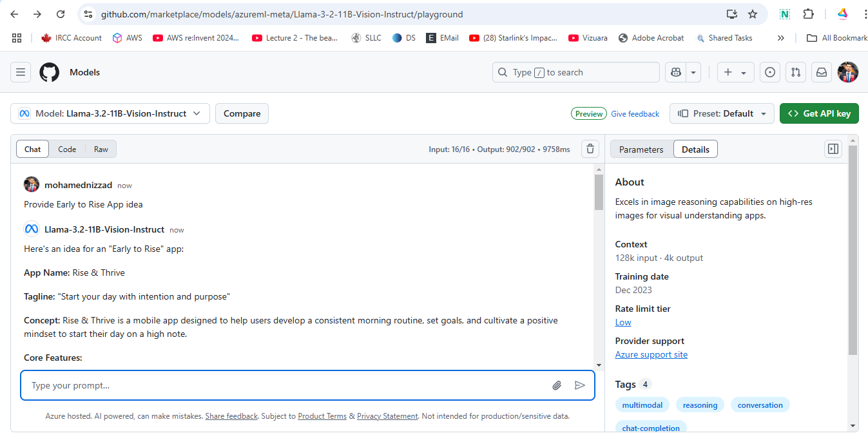Open the Share feedback link
The height and width of the screenshot is (440, 868).
click(231, 416)
